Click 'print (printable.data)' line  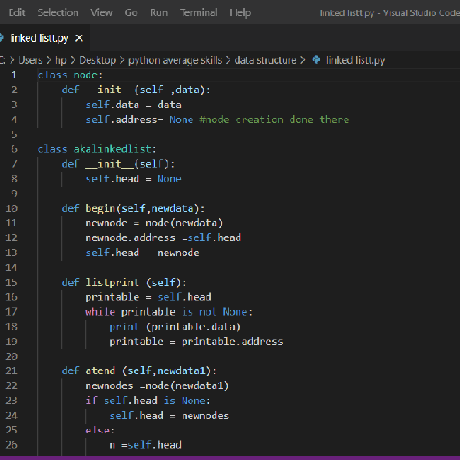pos(175,327)
